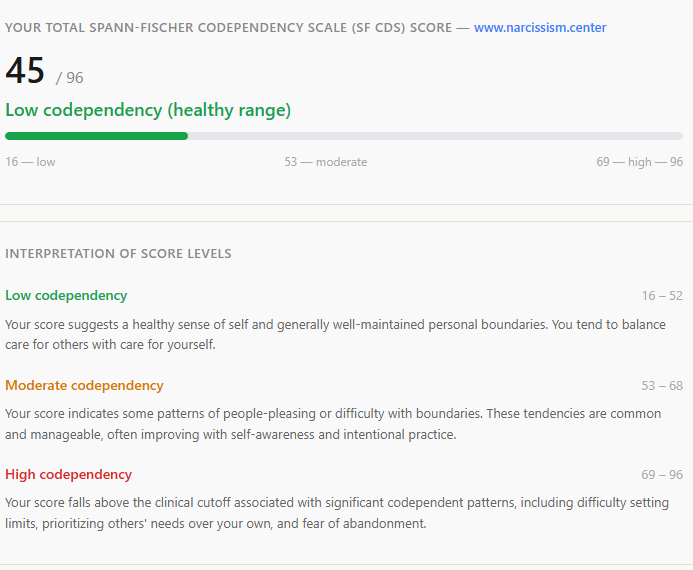
Task: Click the paragraph about healthy sense of self
Action: [x=335, y=334]
